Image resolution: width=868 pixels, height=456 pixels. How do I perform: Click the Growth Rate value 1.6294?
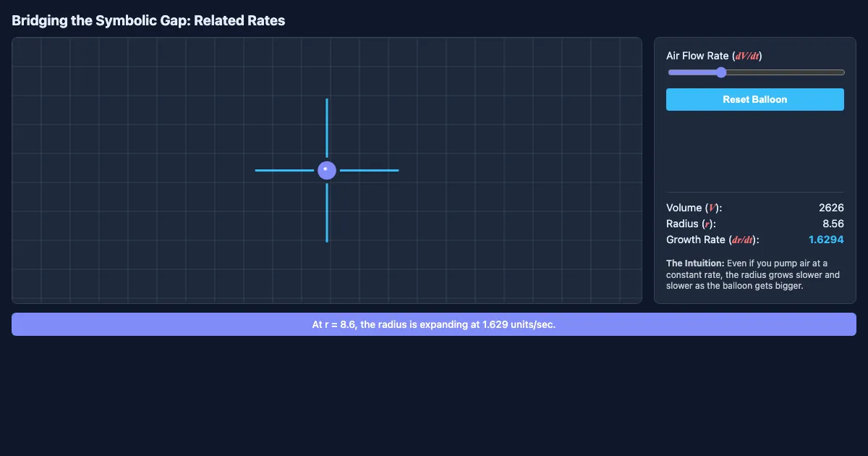coord(826,240)
